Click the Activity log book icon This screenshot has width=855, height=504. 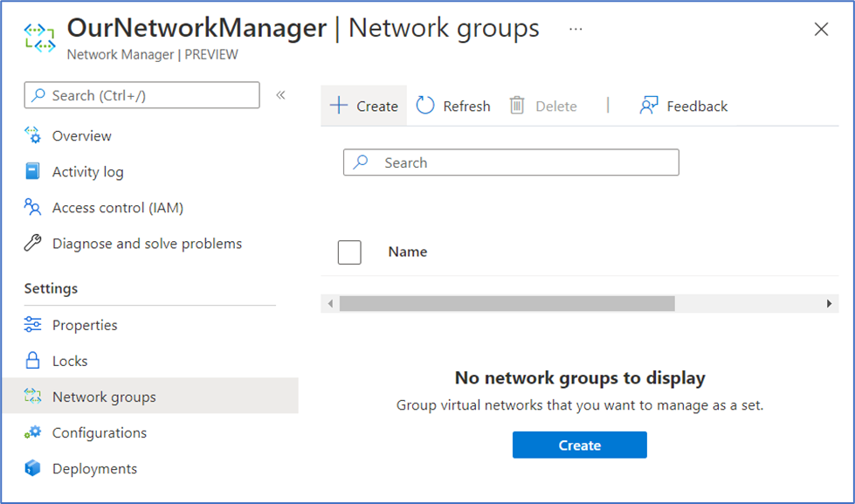tap(32, 171)
